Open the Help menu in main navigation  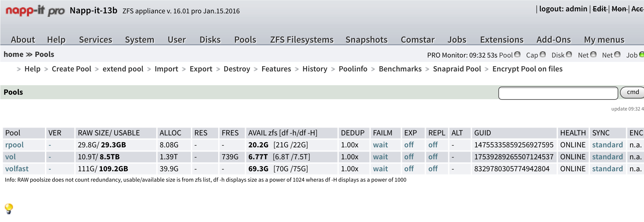(56, 39)
